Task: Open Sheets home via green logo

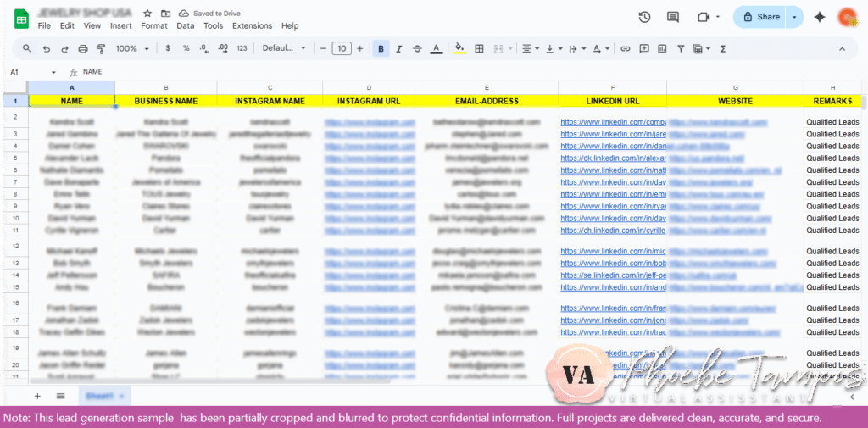Action: coord(21,19)
